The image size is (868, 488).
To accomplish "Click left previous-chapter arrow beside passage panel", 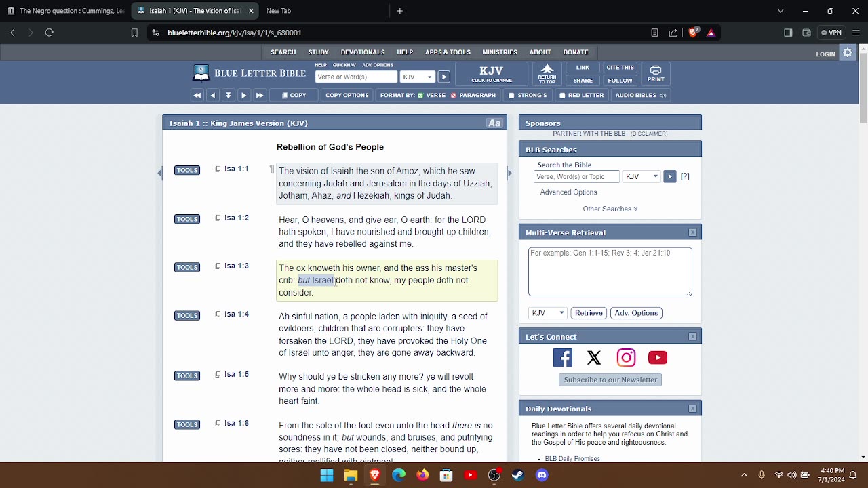I will tap(159, 174).
